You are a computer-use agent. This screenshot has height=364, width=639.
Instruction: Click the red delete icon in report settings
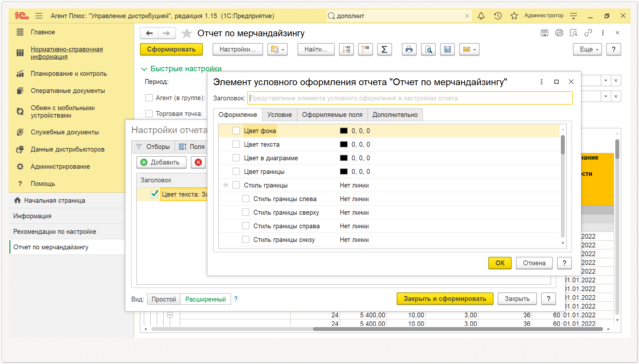click(198, 162)
